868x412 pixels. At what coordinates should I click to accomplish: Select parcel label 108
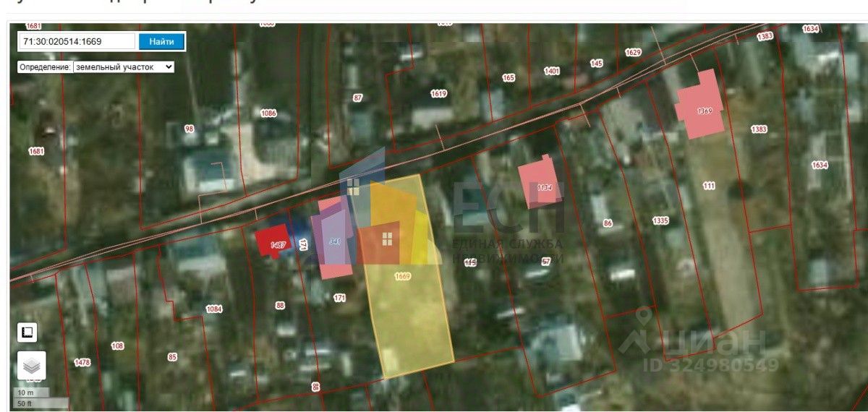tap(117, 346)
